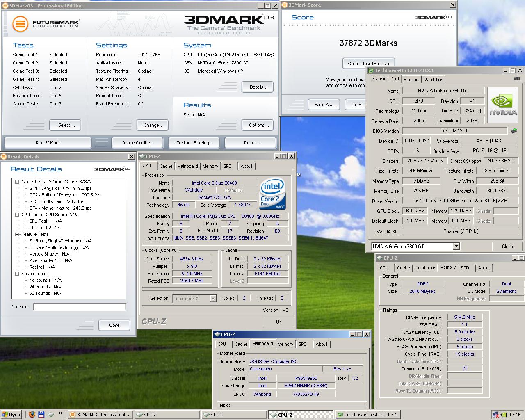Click Options... under Results
The image size is (525, 420).
pyautogui.click(x=258, y=125)
